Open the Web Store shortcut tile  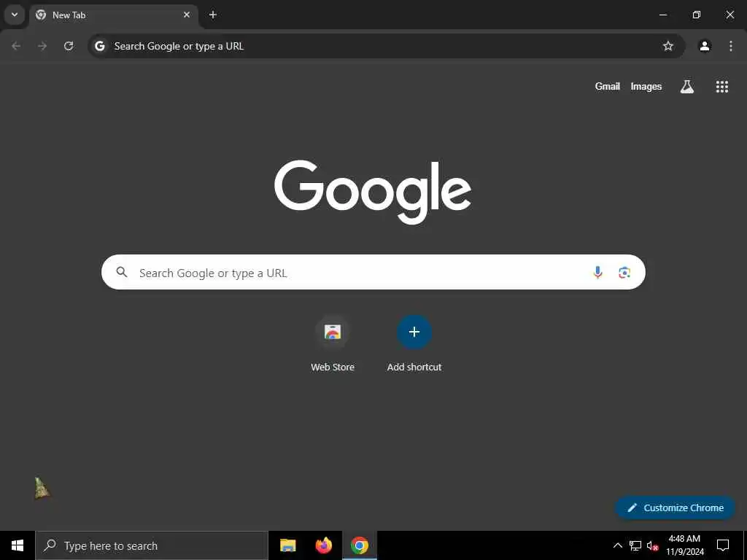point(333,332)
